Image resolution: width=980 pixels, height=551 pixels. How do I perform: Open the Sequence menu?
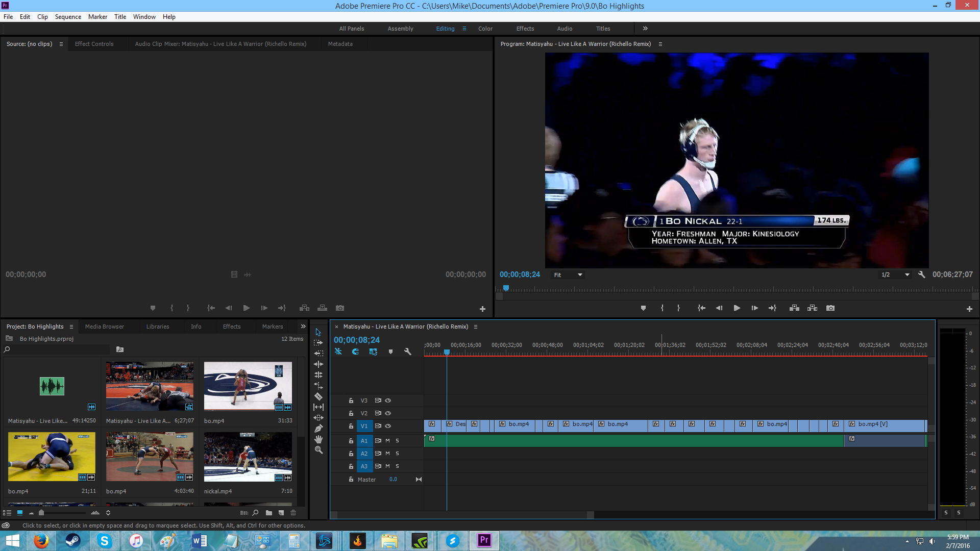tap(68, 17)
